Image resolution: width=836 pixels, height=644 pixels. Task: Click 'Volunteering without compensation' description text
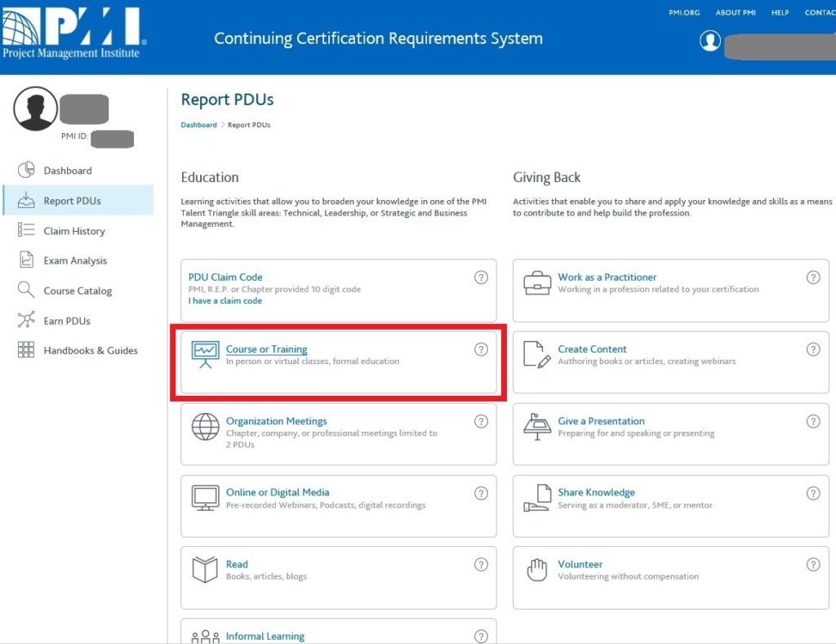point(628,576)
